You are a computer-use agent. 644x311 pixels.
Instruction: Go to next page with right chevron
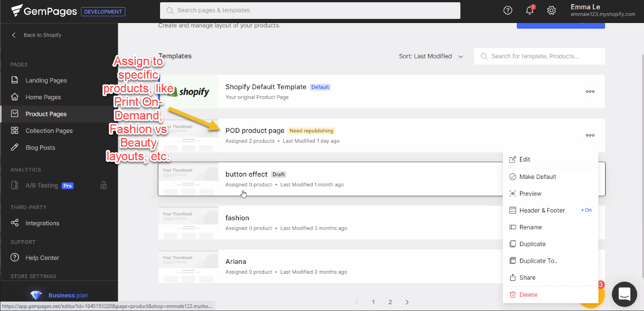(407, 302)
